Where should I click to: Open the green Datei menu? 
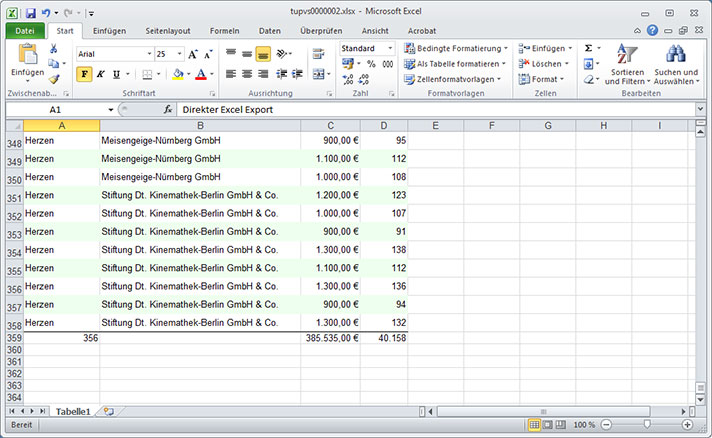24,31
